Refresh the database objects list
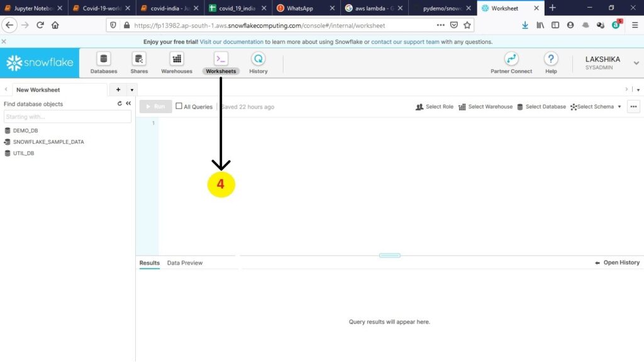The width and height of the screenshot is (644, 362). (x=119, y=104)
